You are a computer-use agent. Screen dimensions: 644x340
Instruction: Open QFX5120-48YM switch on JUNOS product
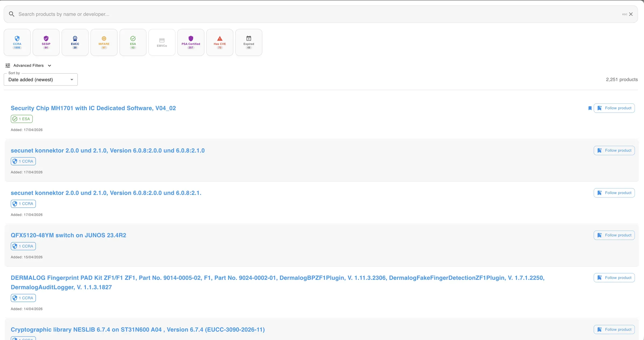click(68, 235)
